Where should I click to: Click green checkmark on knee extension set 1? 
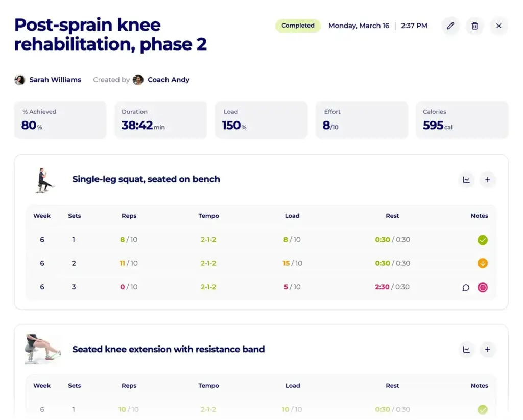(482, 409)
